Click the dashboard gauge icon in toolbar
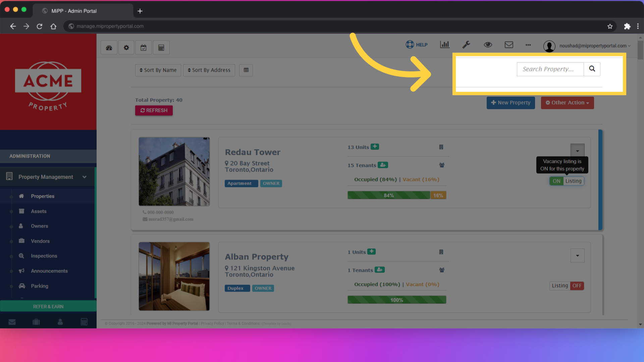Screen dimensions: 644x362 click(x=109, y=48)
